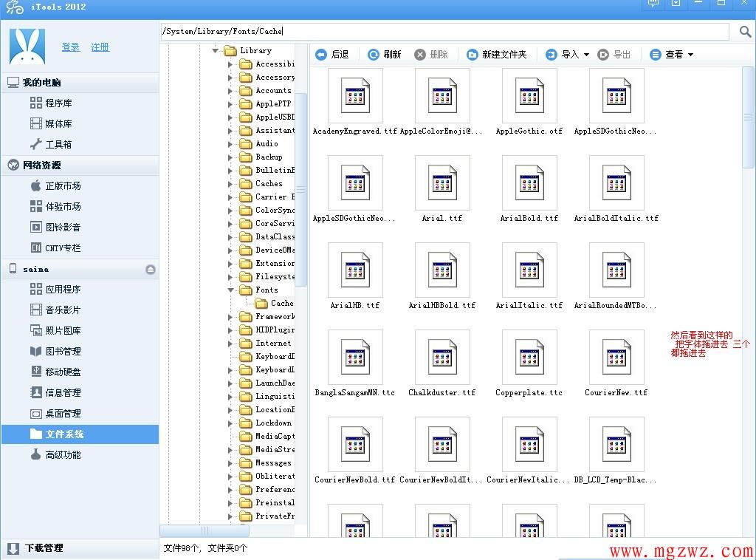
Task: Collapse the Fonts tree folder
Action: click(x=230, y=290)
